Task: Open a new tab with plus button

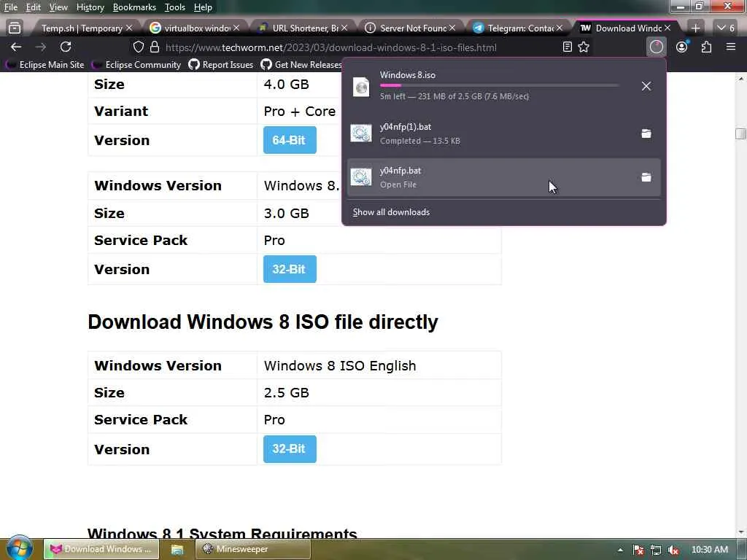Action: tap(695, 28)
